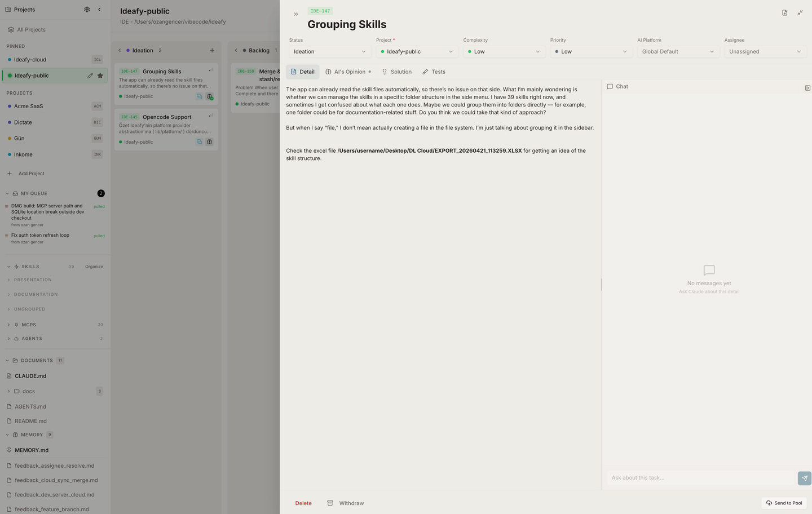Open feedback_cloud_sync_merge.md
The width and height of the screenshot is (812, 514).
(56, 481)
